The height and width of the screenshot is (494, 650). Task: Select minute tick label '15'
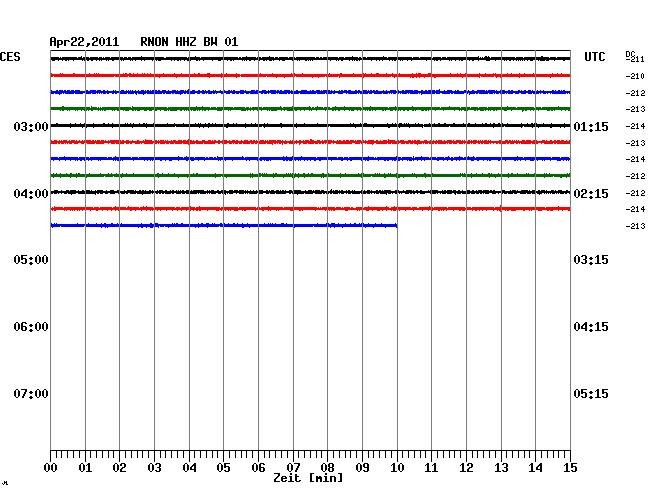click(x=570, y=467)
